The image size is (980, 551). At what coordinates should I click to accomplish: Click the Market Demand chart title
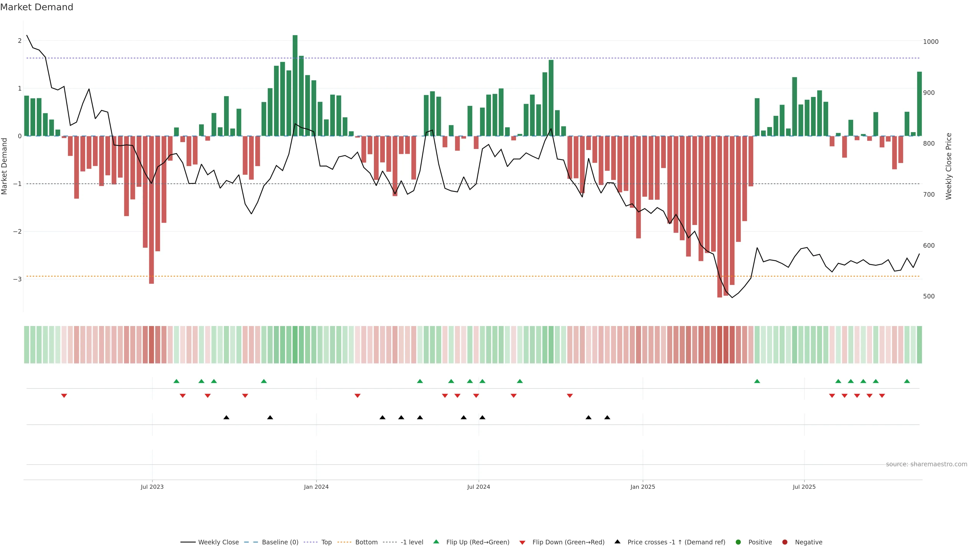click(x=36, y=7)
